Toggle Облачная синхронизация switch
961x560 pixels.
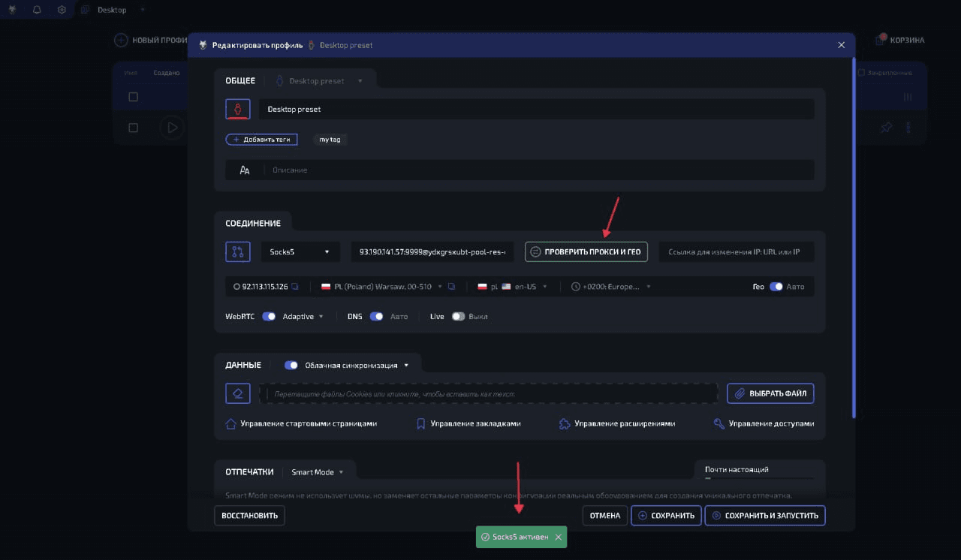[x=291, y=366]
